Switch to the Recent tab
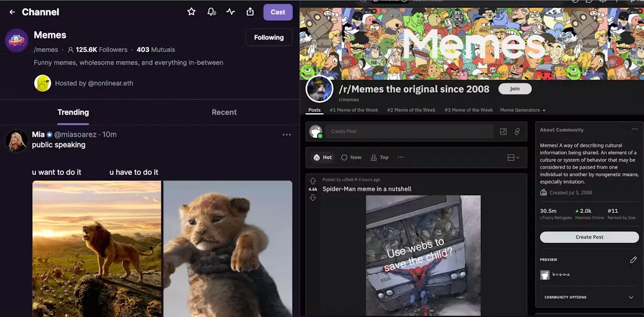This screenshot has height=317, width=644. coord(224,112)
